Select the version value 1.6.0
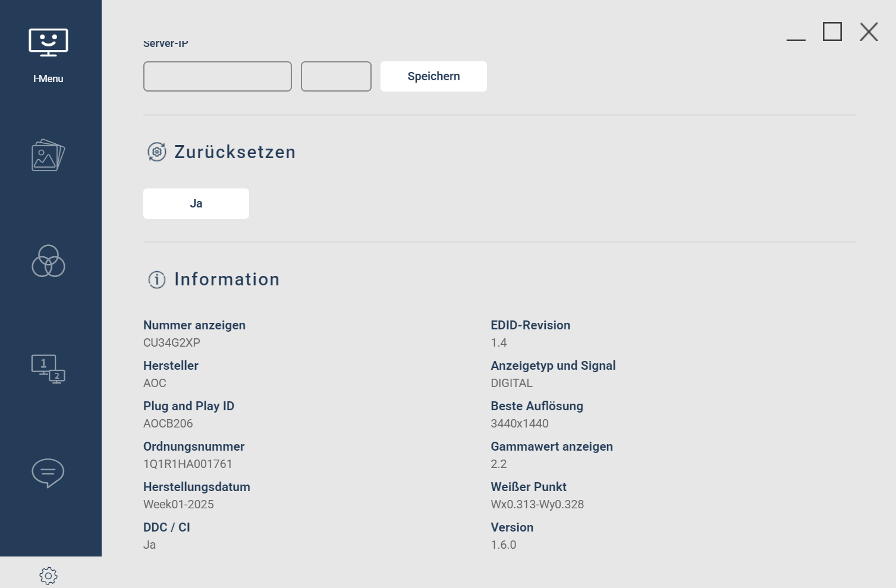Image resolution: width=896 pixels, height=588 pixels. click(504, 545)
